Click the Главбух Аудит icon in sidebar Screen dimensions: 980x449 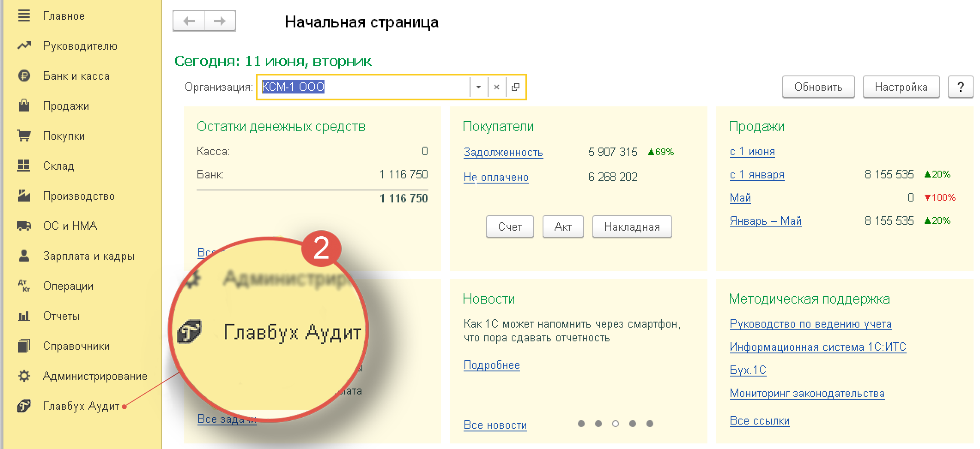[24, 406]
